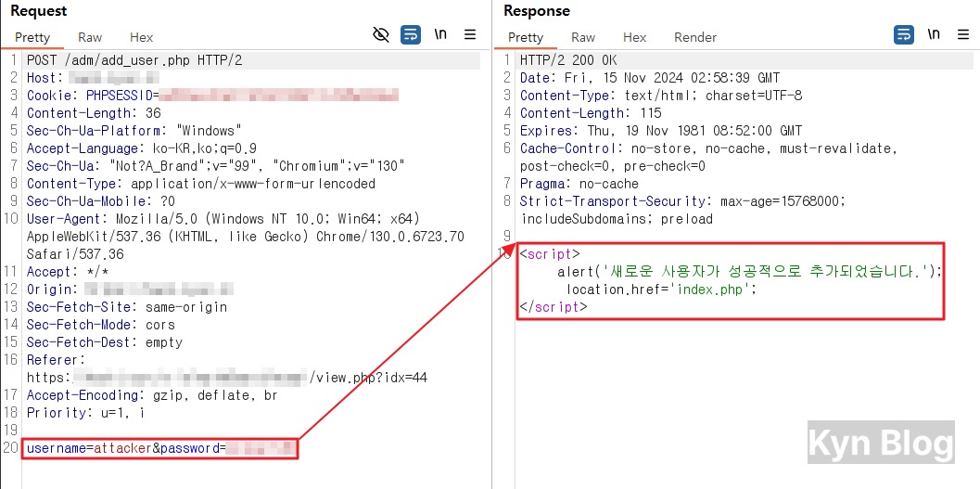Click the Cache-Control no-store header
The image size is (980, 489).
pos(708,158)
